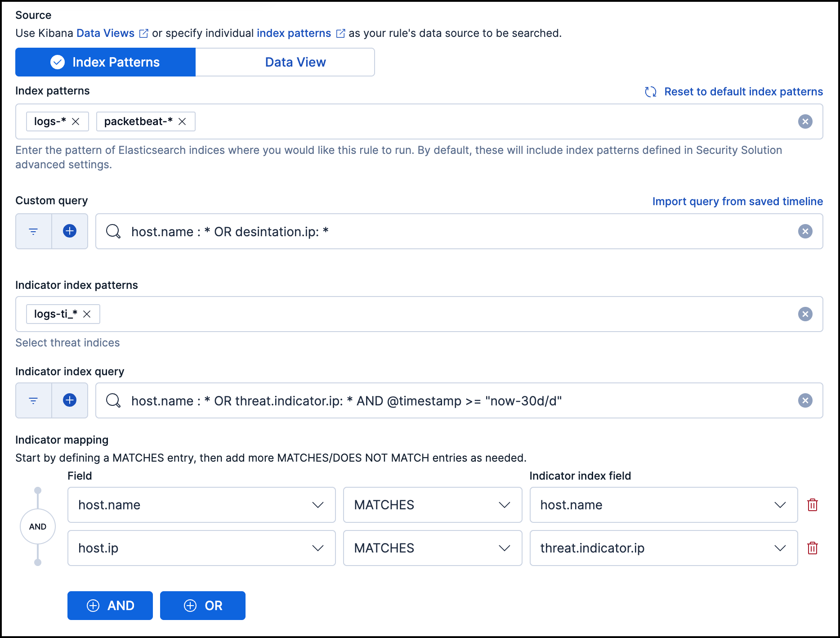Viewport: 840px width, 638px height.
Task: Click Import query from saved timeline
Action: click(737, 201)
